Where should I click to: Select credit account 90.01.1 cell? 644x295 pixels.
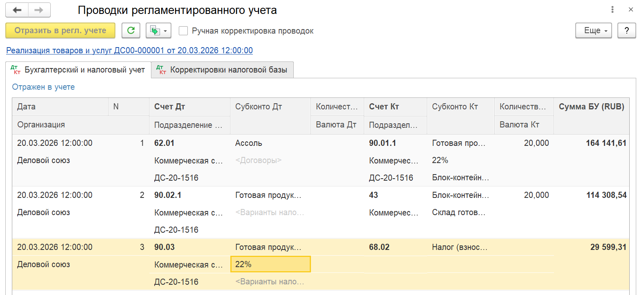point(395,143)
